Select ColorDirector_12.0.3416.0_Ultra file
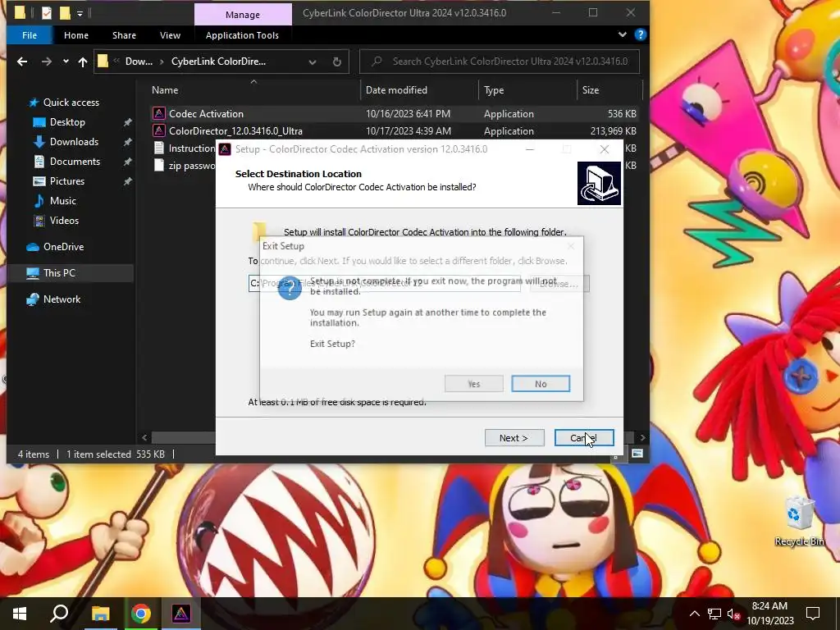The height and width of the screenshot is (630, 840). [x=235, y=130]
